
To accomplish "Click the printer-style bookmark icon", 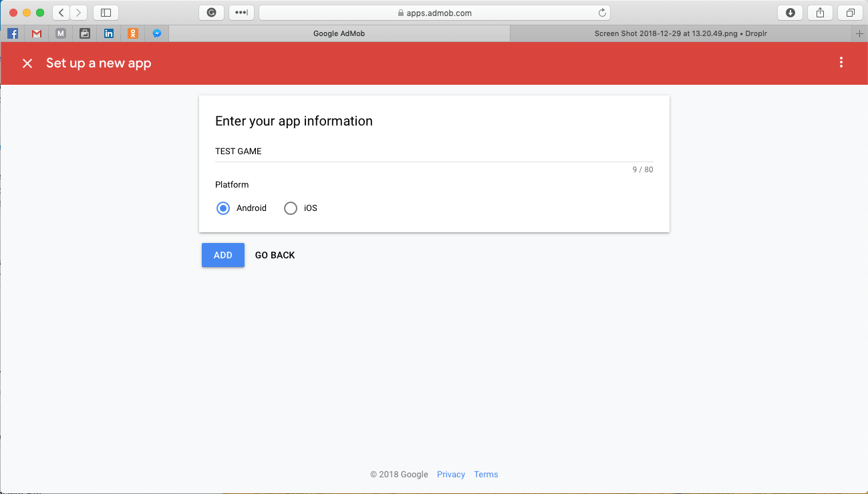I will pyautogui.click(x=85, y=33).
